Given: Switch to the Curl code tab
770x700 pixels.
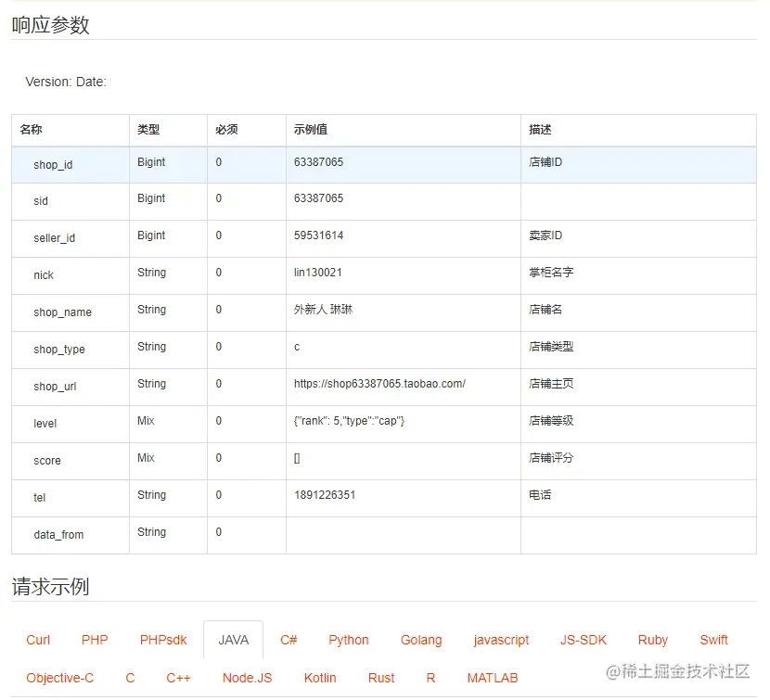Looking at the screenshot, I should pyautogui.click(x=38, y=640).
